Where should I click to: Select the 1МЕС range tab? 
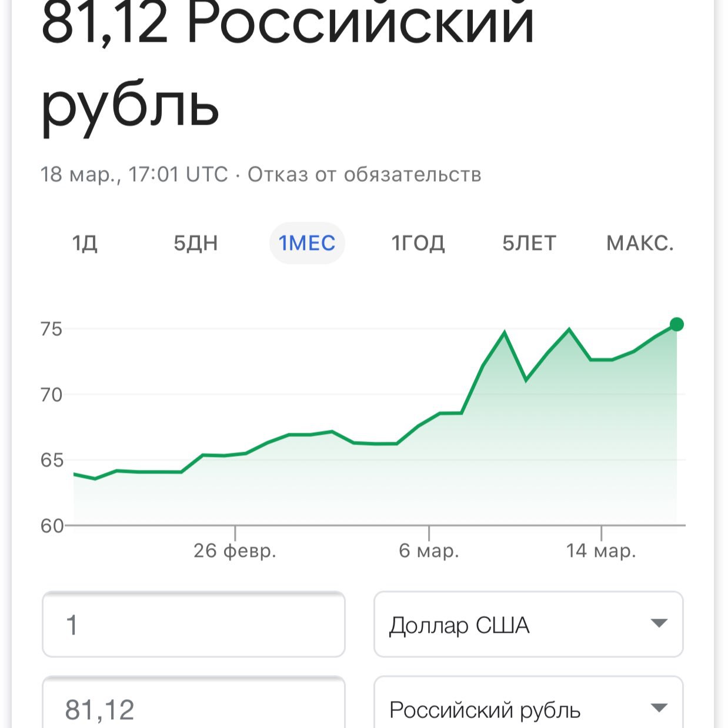tap(307, 243)
